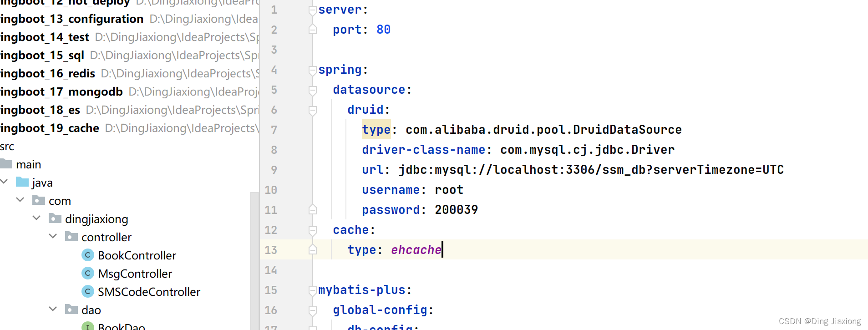Select the src folder row
This screenshot has width=868, height=330.
coord(129,146)
